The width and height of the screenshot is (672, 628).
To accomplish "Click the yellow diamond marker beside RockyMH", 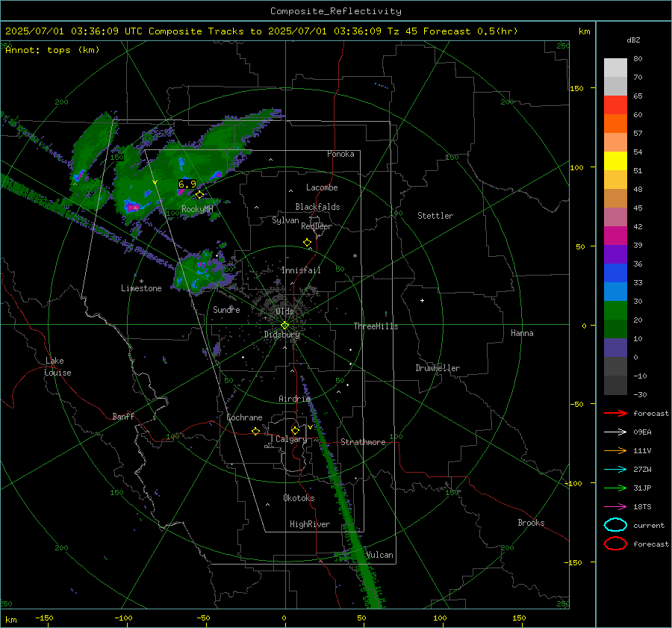I will [199, 195].
